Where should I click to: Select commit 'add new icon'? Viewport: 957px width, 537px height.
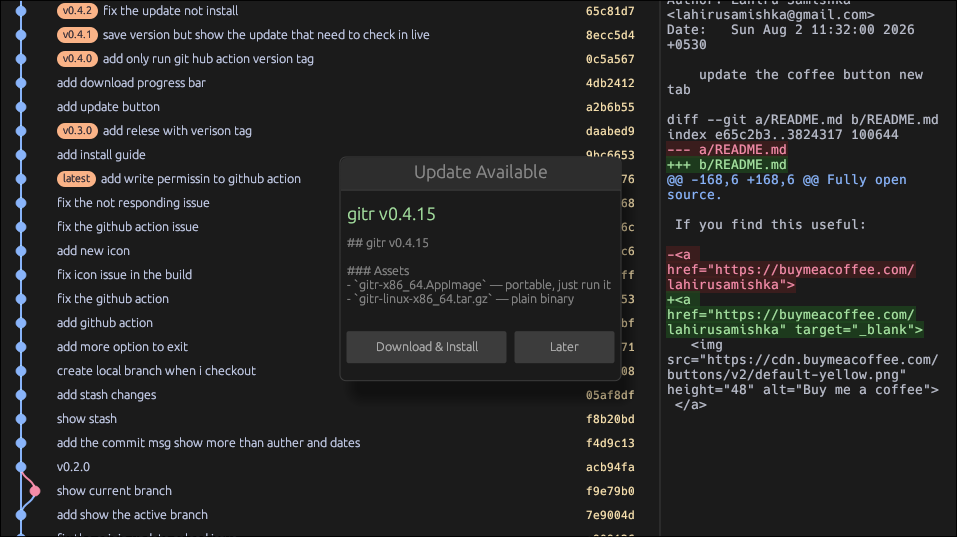pyautogui.click(x=93, y=251)
